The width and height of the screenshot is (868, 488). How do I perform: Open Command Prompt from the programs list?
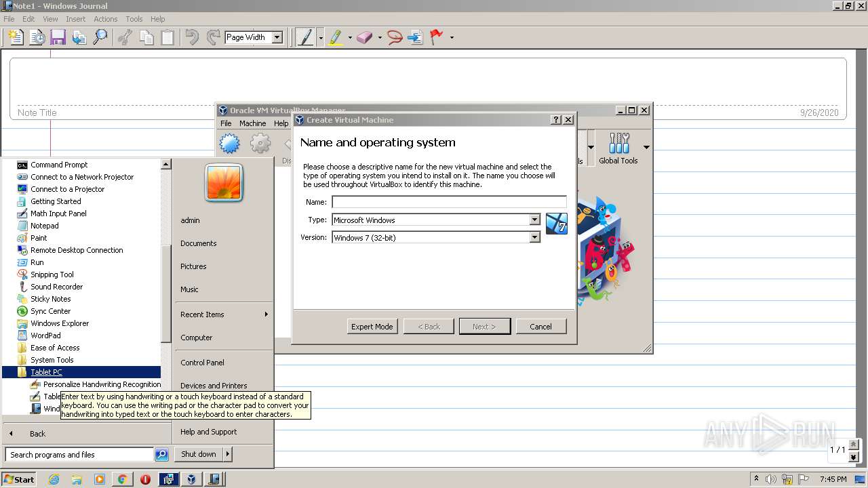[x=59, y=165]
